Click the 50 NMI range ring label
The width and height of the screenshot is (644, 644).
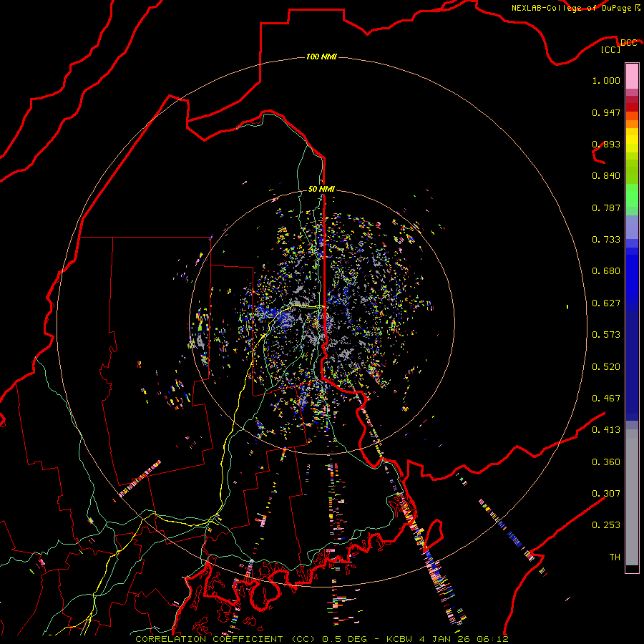click(x=321, y=189)
